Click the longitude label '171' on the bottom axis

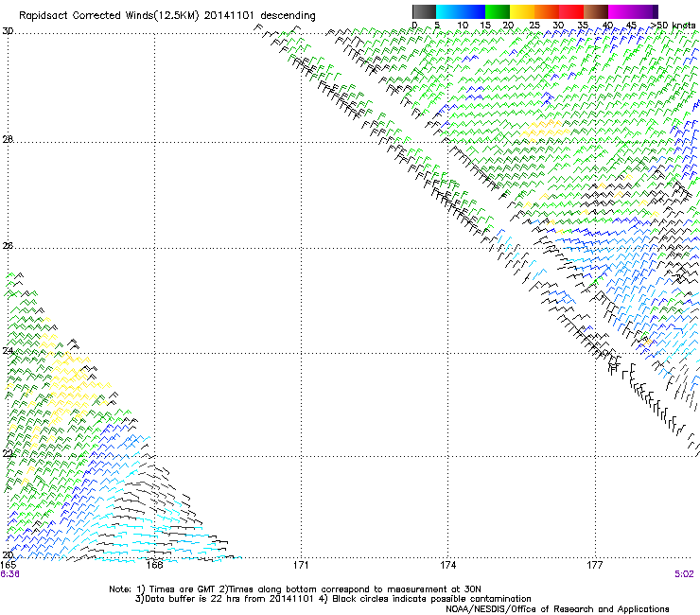pos(301,565)
